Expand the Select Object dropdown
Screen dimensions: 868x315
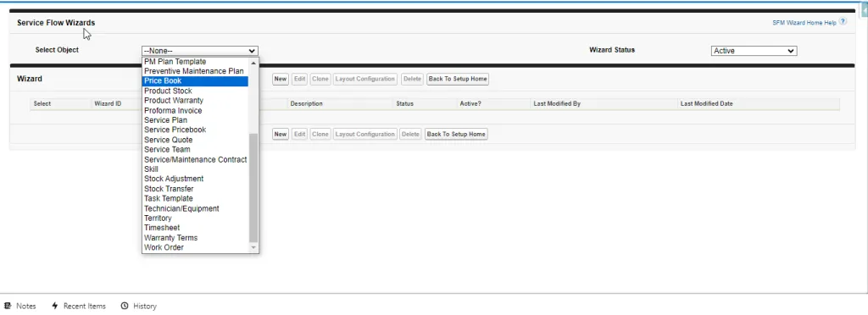point(199,51)
